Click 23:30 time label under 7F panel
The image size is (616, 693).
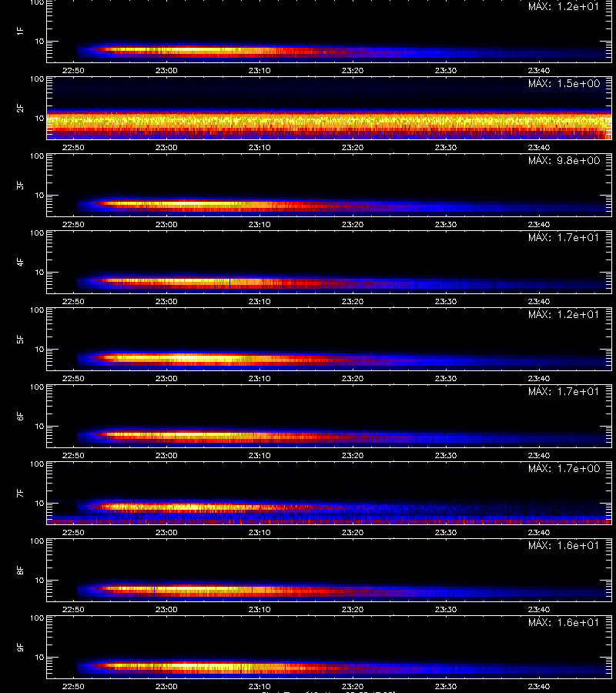[x=446, y=532]
